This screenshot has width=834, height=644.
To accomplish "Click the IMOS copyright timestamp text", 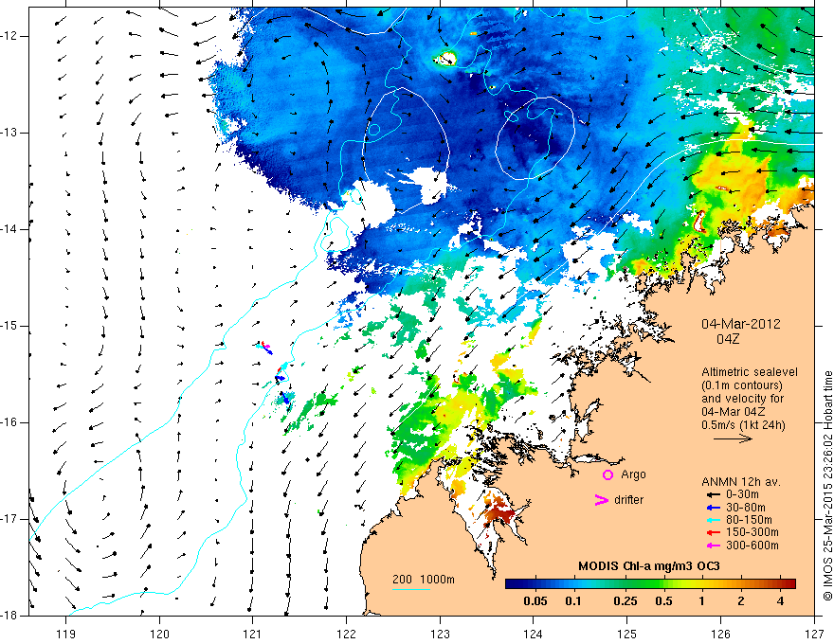I will pos(827,486).
